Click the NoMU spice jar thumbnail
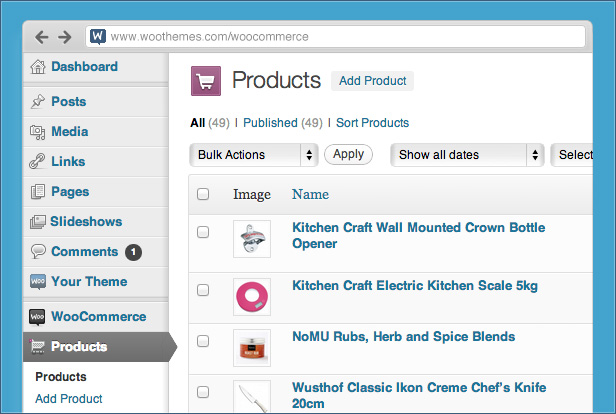The width and height of the screenshot is (616, 414). 252,348
